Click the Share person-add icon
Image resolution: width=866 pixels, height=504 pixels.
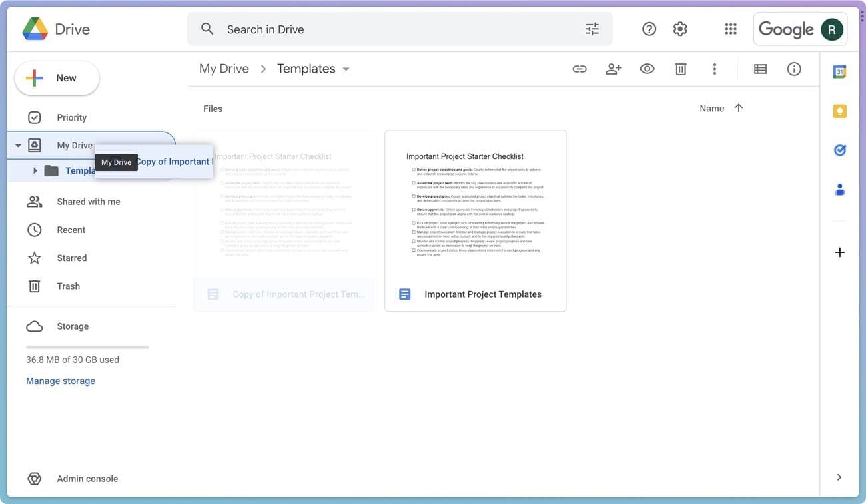pyautogui.click(x=613, y=69)
